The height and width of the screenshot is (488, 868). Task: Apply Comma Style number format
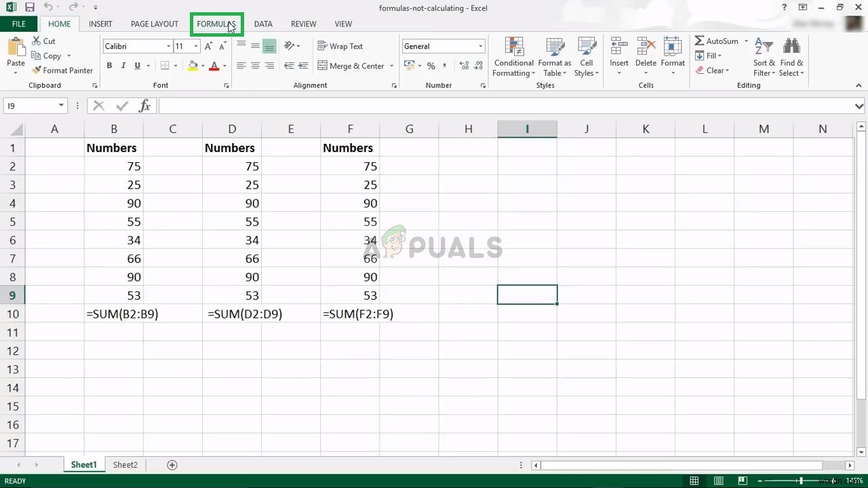tap(445, 66)
